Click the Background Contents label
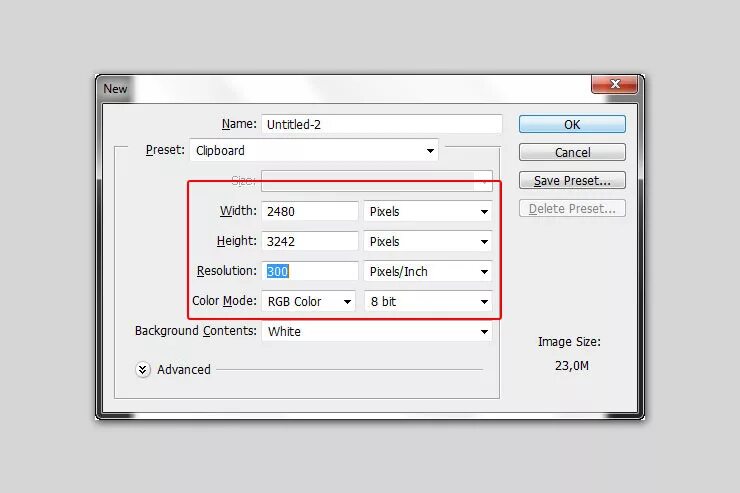 click(196, 331)
